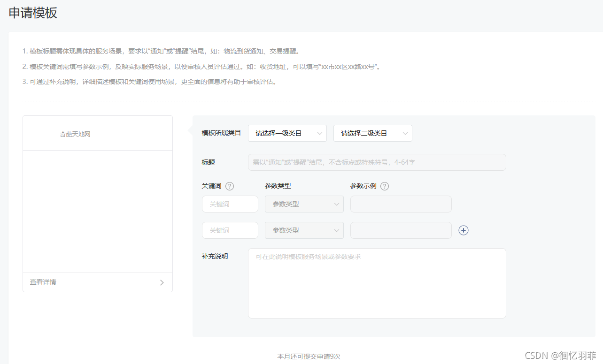Focus the 标题 input field
Image resolution: width=603 pixels, height=364 pixels.
click(377, 162)
